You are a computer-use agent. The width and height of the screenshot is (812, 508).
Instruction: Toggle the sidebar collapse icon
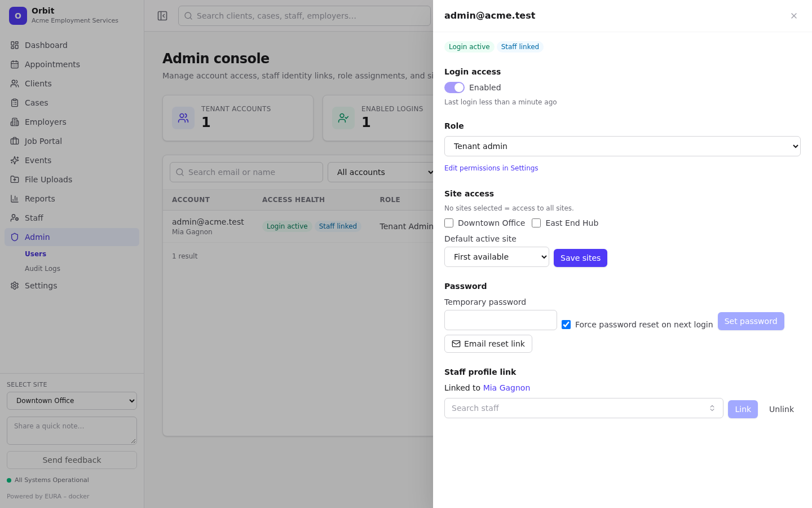pyautogui.click(x=162, y=16)
